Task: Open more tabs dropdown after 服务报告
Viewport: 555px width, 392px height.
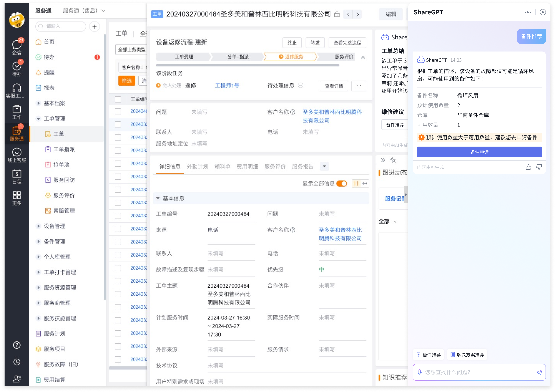Action: pyautogui.click(x=324, y=166)
